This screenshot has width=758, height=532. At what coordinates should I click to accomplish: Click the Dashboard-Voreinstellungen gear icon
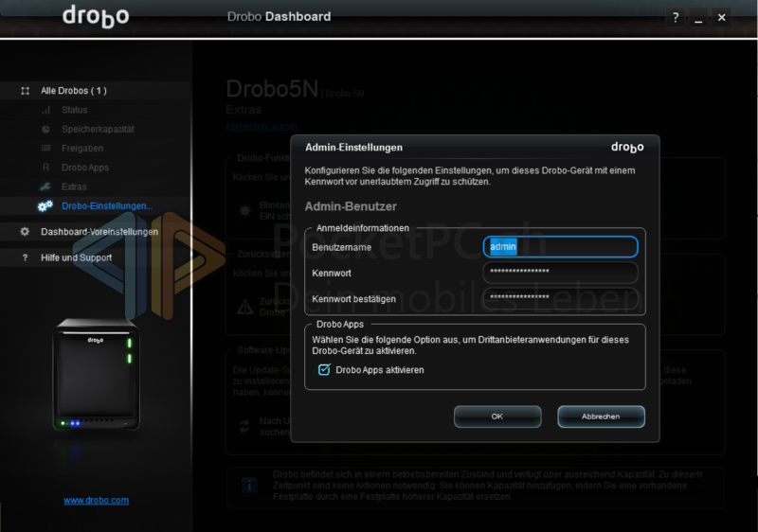[25, 232]
